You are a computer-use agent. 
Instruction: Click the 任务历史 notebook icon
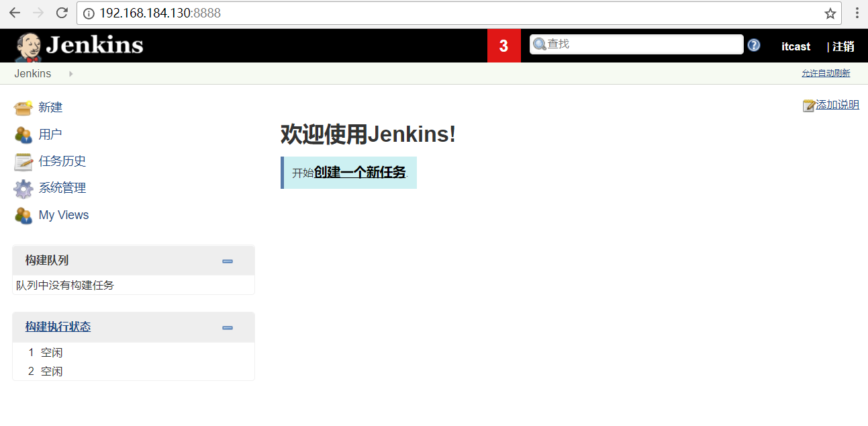(x=23, y=161)
